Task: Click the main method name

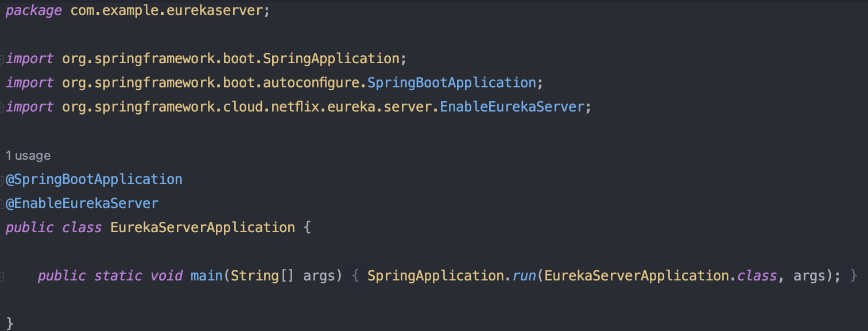Action: tap(207, 276)
